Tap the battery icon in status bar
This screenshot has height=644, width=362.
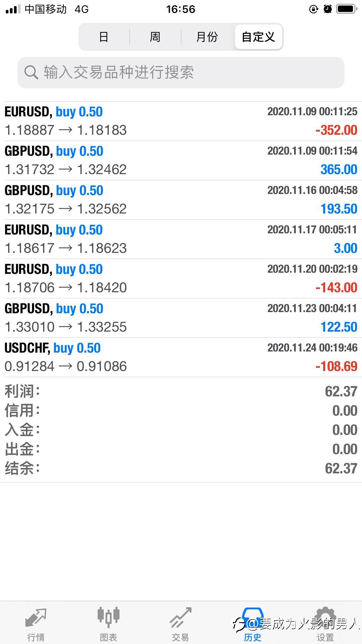tap(347, 9)
